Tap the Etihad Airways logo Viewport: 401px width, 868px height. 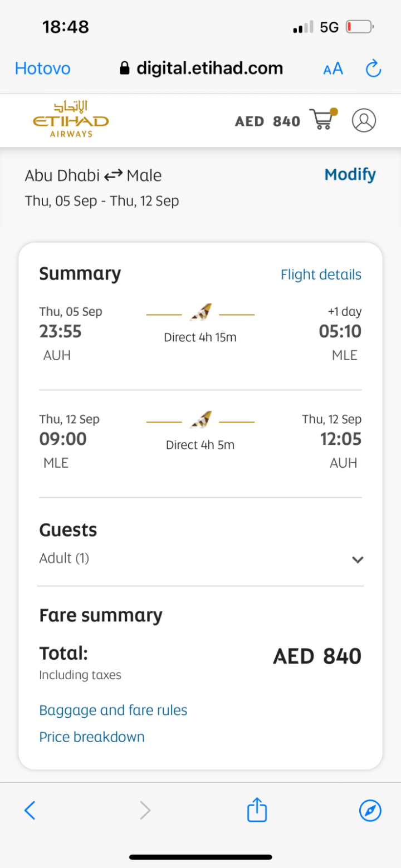(71, 119)
